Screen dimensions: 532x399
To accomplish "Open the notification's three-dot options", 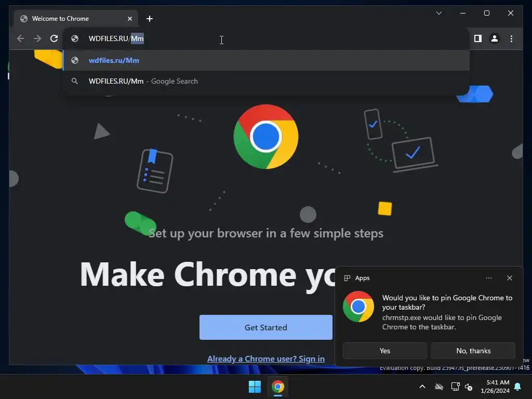I will tap(488, 278).
